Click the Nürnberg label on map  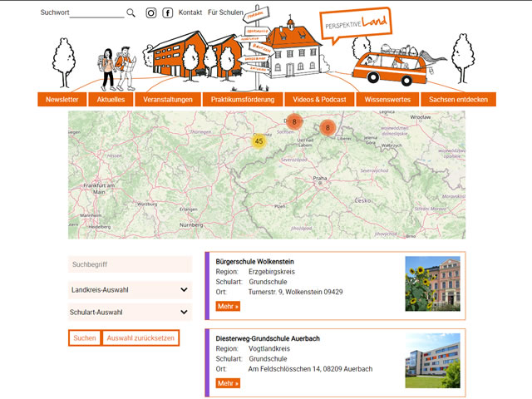pos(191,225)
